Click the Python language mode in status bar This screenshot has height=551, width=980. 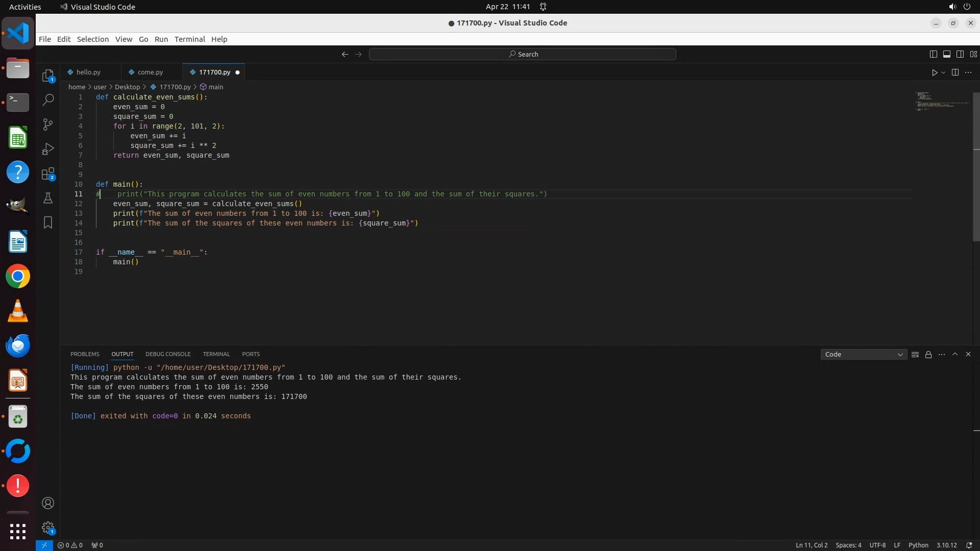918,545
